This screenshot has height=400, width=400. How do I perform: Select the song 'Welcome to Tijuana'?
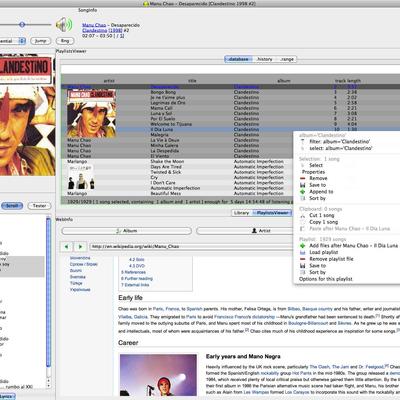171,124
